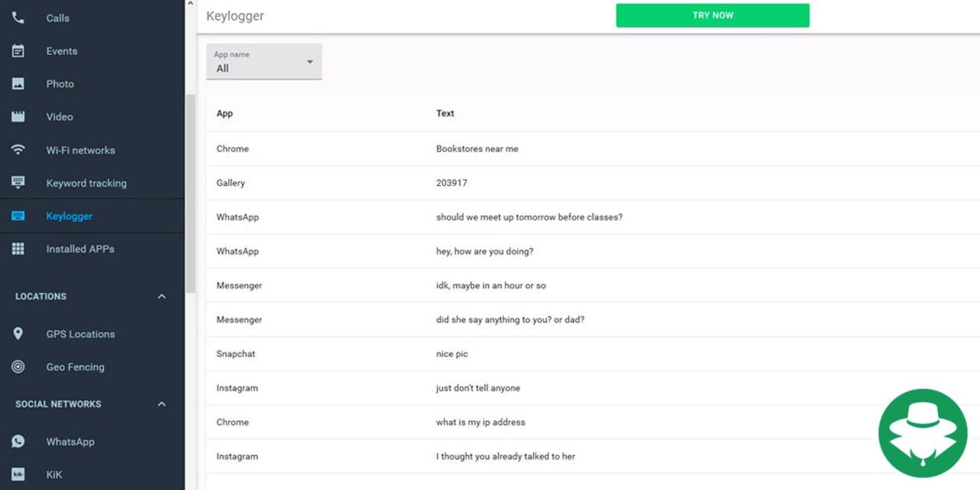The height and width of the screenshot is (490, 980).
Task: Click the Geo Fencing target icon
Action: point(18,367)
